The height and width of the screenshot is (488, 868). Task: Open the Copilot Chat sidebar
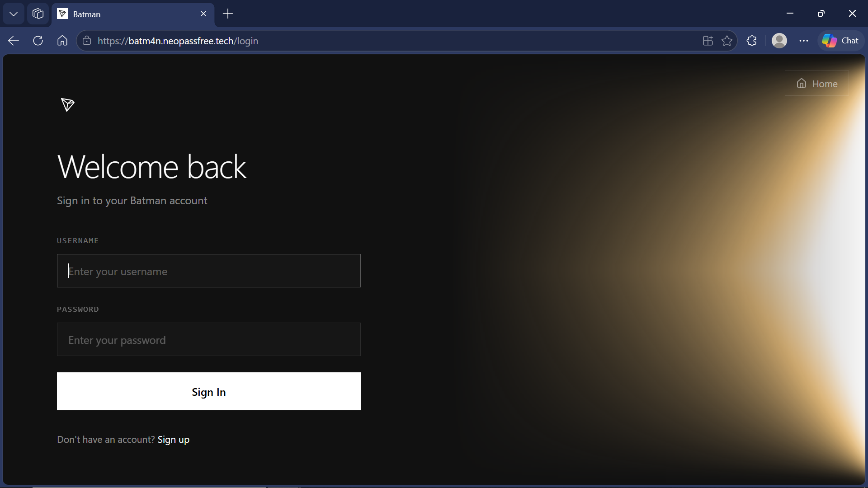(841, 40)
